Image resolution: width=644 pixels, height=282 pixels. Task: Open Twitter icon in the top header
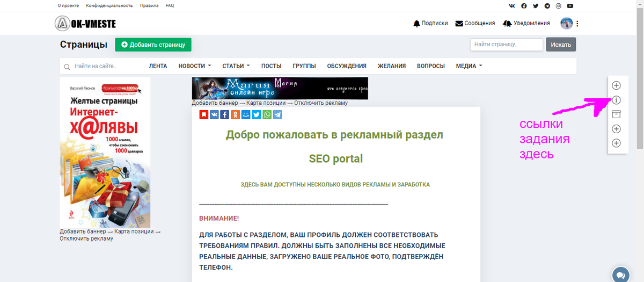click(536, 6)
